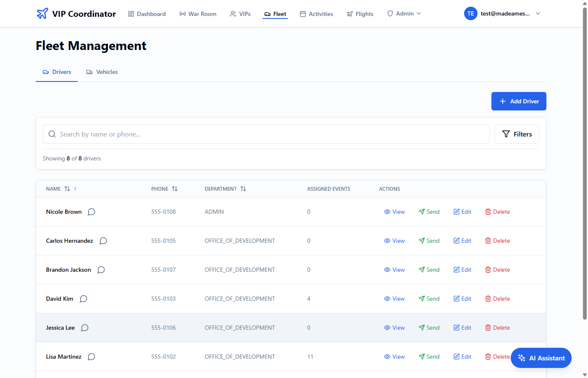Click chat icon next to David Kim
The image size is (588, 378).
tap(83, 299)
